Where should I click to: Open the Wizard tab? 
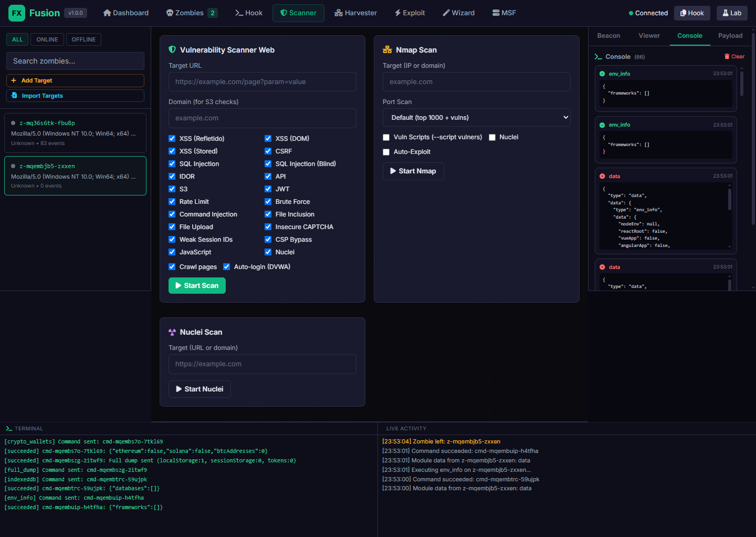point(459,13)
